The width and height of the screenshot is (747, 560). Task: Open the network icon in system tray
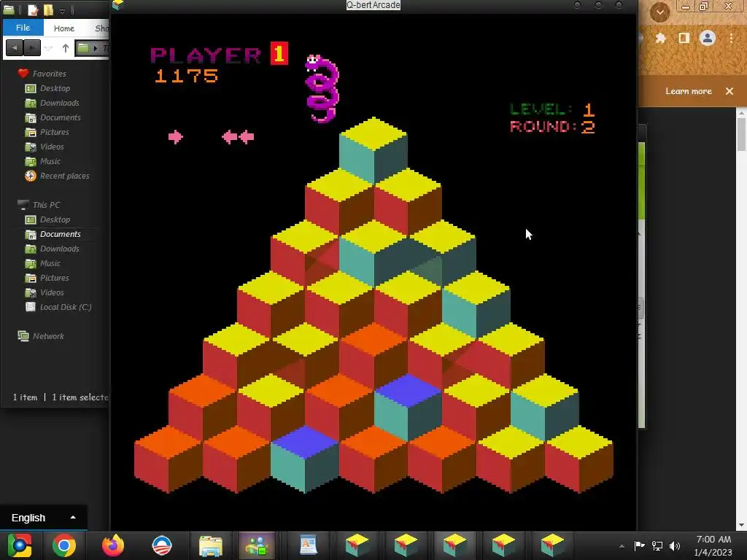pyautogui.click(x=657, y=545)
